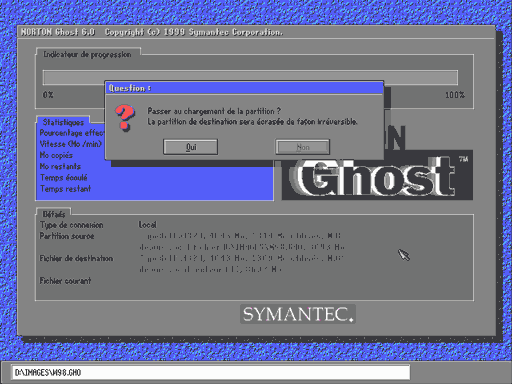Click the 100% progress label

455,95
